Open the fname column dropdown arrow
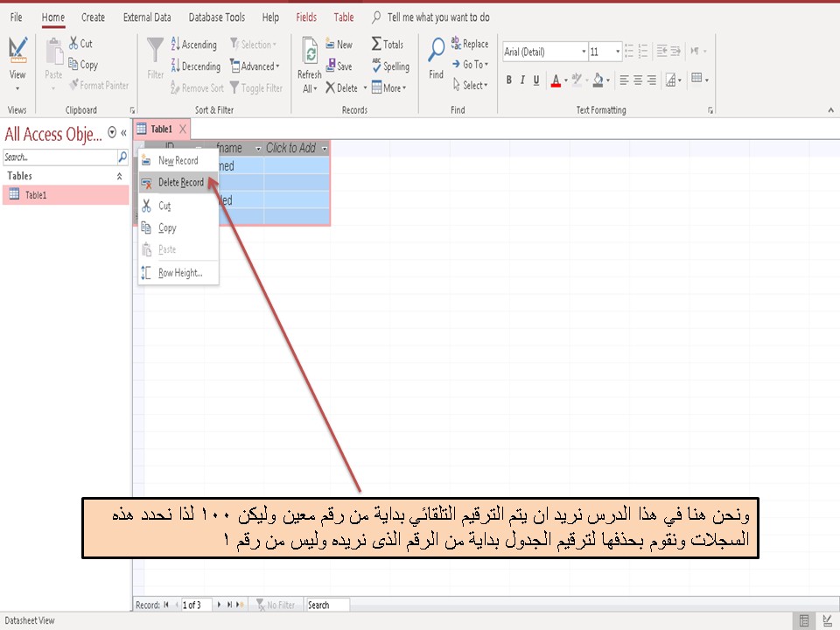Image resolution: width=840 pixels, height=630 pixels. pyautogui.click(x=259, y=149)
